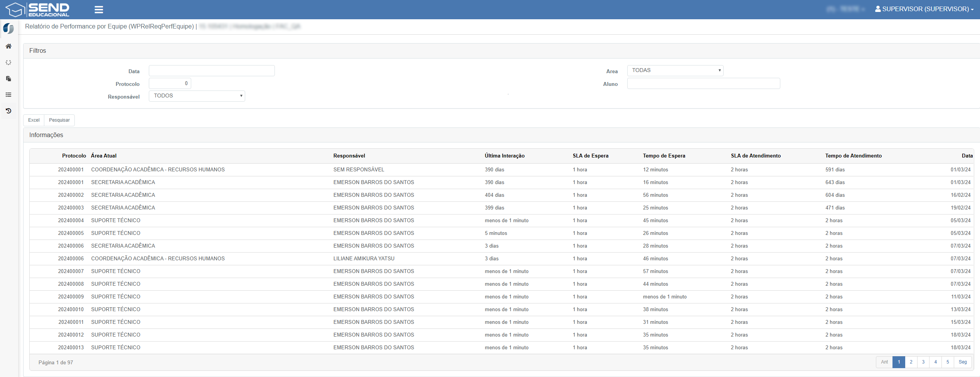980x377 pixels.
Task: Click the 604 dias attendance time
Action: point(835,195)
